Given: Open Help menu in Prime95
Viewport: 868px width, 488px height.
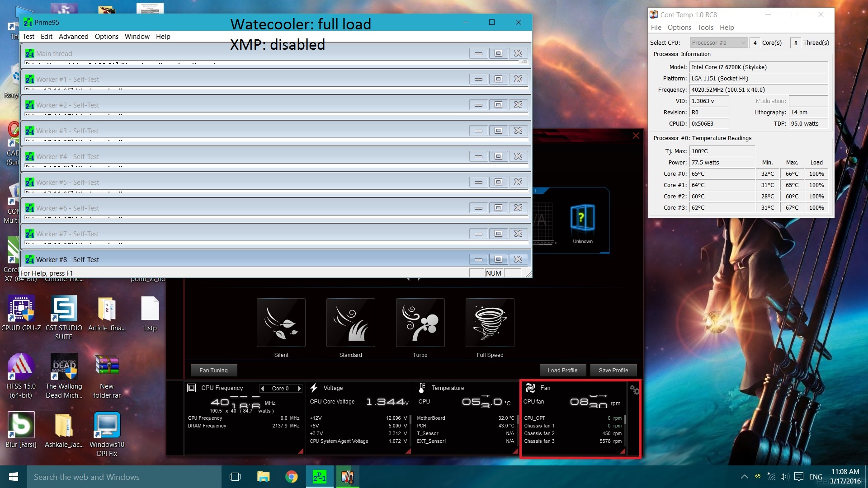Looking at the screenshot, I should [x=163, y=37].
